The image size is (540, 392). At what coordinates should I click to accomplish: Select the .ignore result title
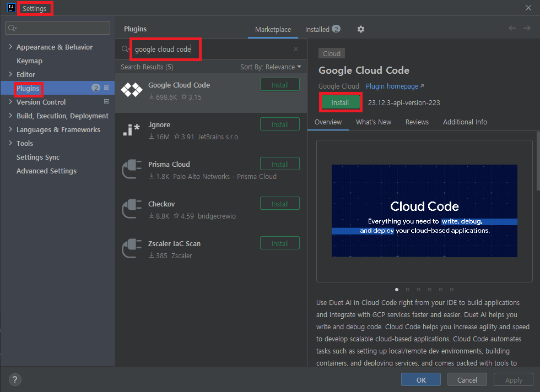[x=159, y=124]
